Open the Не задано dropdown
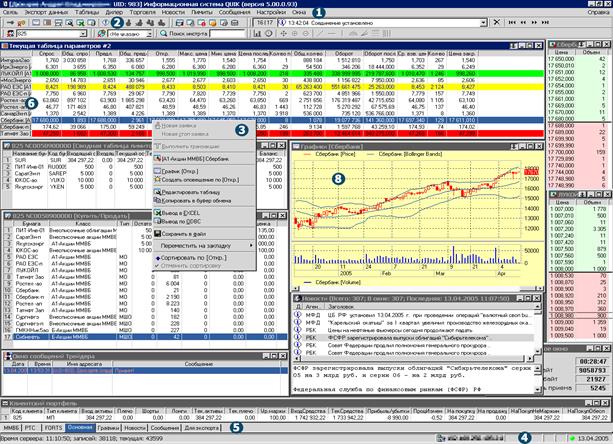The height and width of the screenshot is (444, 613). (x=149, y=34)
